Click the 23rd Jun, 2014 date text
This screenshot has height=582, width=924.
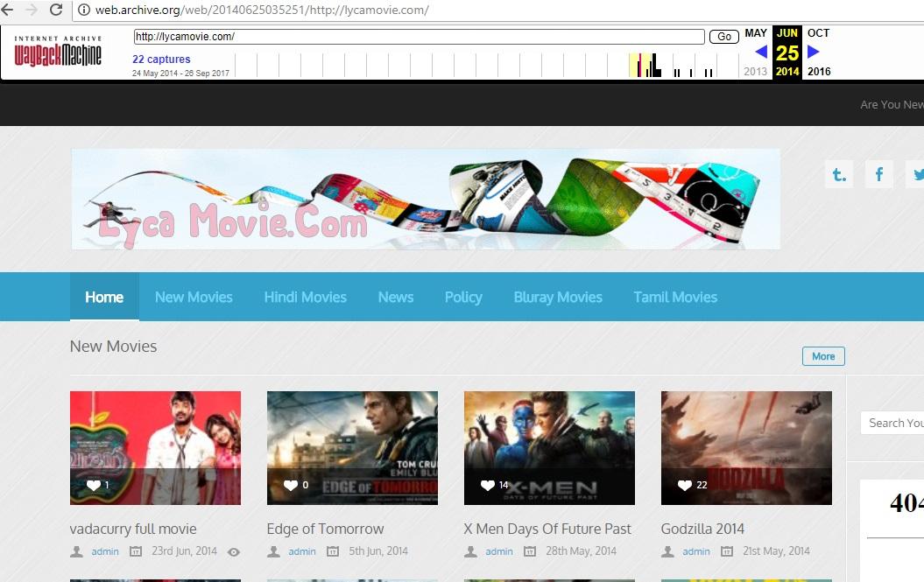[184, 551]
